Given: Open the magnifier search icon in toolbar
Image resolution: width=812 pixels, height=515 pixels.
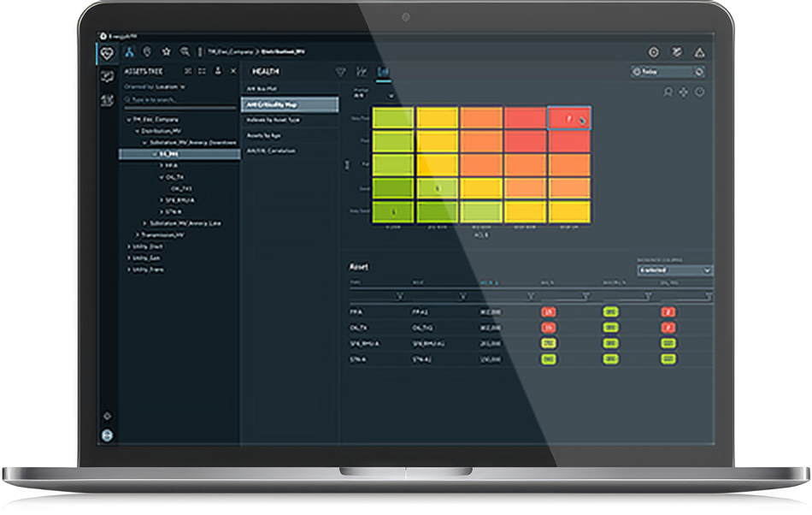Looking at the screenshot, I should (185, 52).
